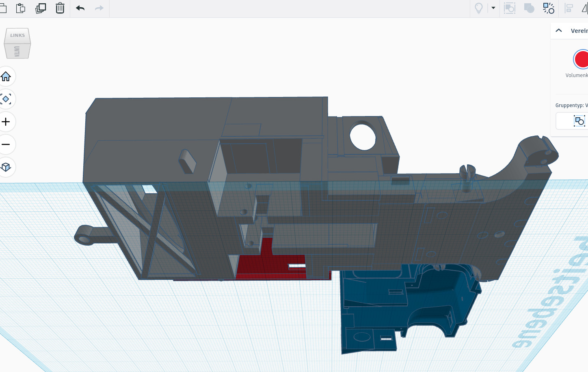
Task: Click the Duplicate and repeat icon
Action: (41, 8)
